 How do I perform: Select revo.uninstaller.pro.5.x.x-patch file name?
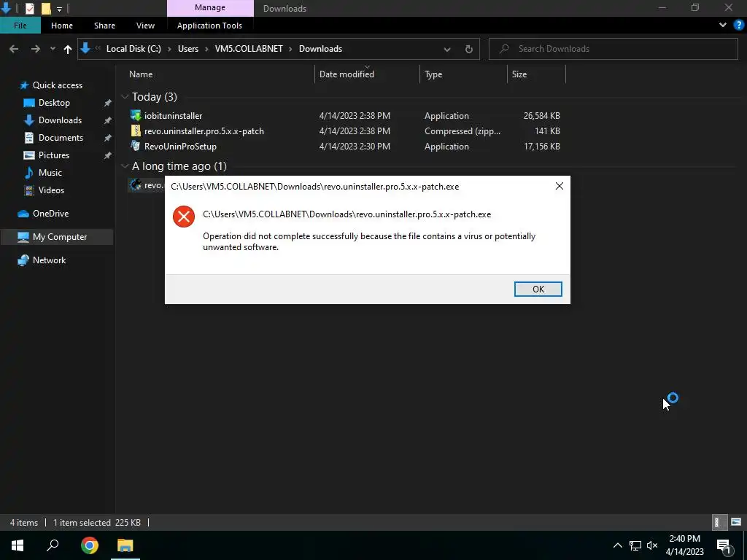pyautogui.click(x=204, y=131)
